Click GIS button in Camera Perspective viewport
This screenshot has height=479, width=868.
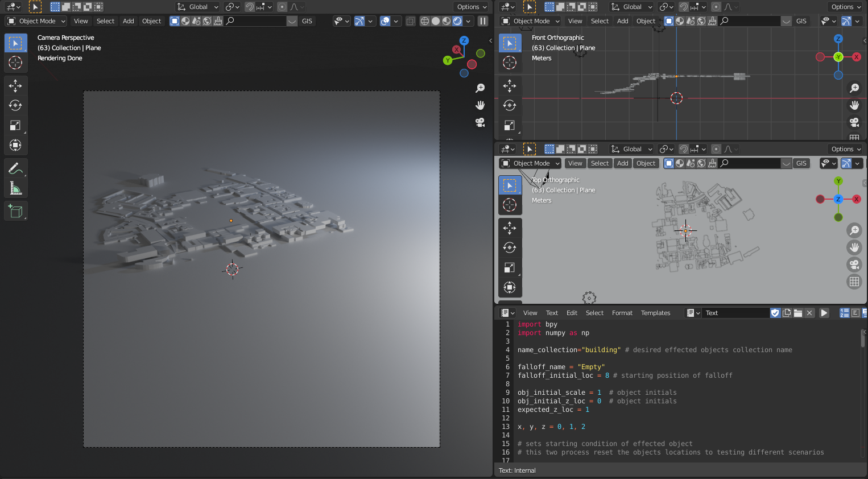307,21
